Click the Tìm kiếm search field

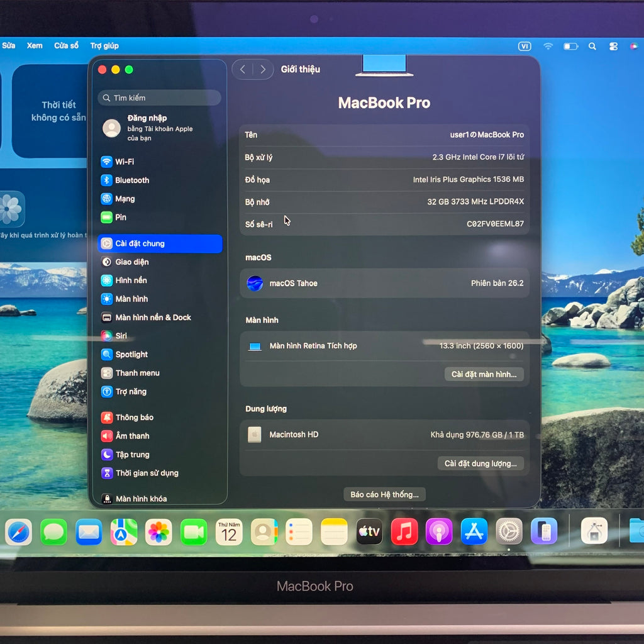click(160, 98)
